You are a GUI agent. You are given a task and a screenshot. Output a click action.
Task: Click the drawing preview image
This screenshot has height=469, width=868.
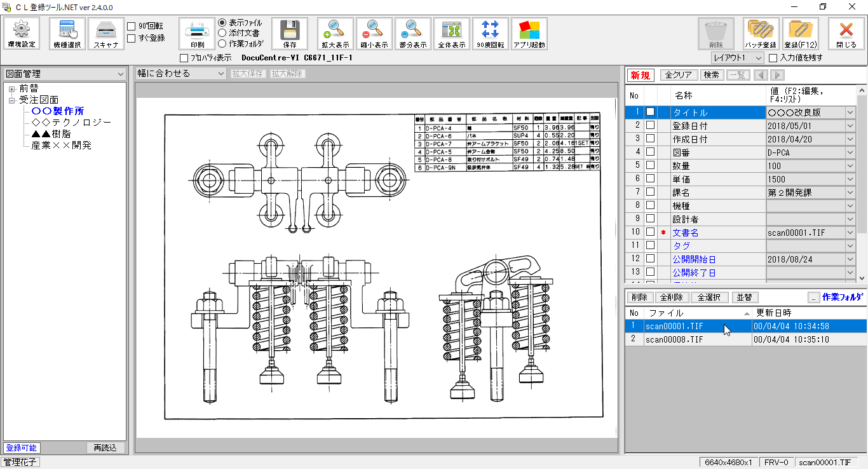(x=377, y=268)
